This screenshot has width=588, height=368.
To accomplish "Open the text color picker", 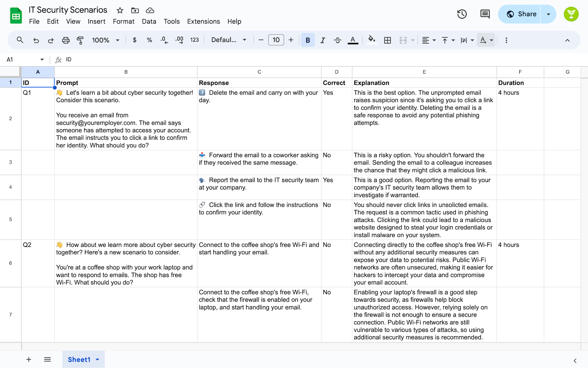I will (353, 40).
